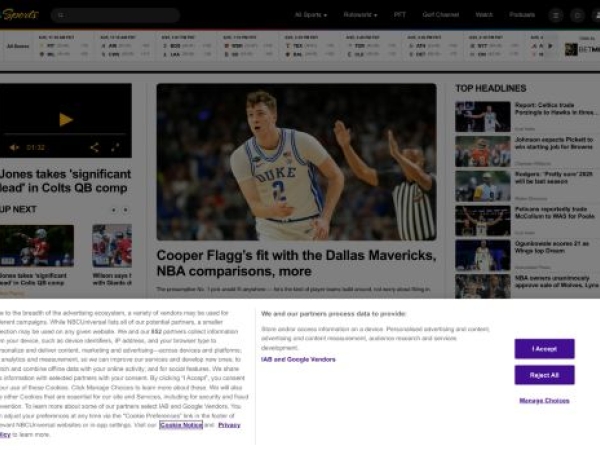600x450 pixels.
Task: Open Celtics Porzingis story thumbnail
Action: tap(483, 117)
